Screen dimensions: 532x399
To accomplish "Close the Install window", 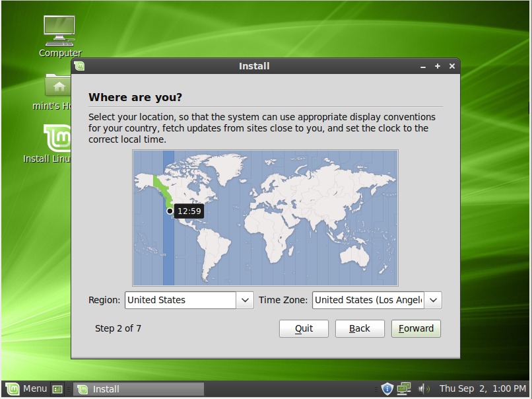I will [x=452, y=66].
